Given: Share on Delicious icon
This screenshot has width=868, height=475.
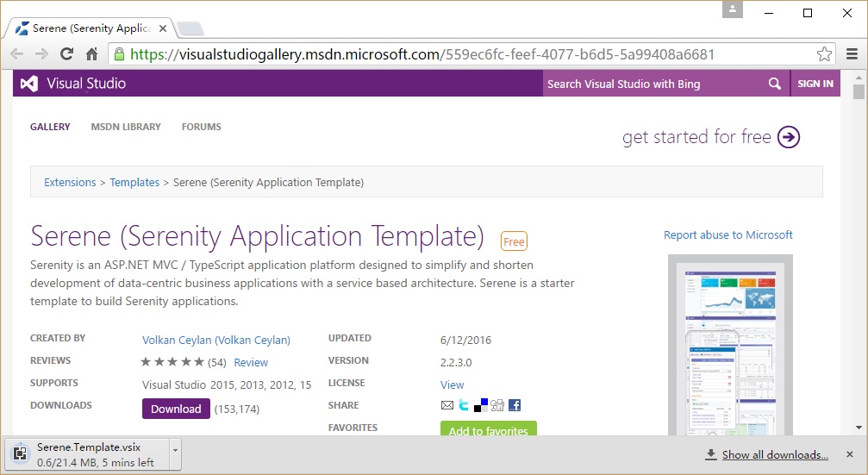Looking at the screenshot, I should [481, 405].
